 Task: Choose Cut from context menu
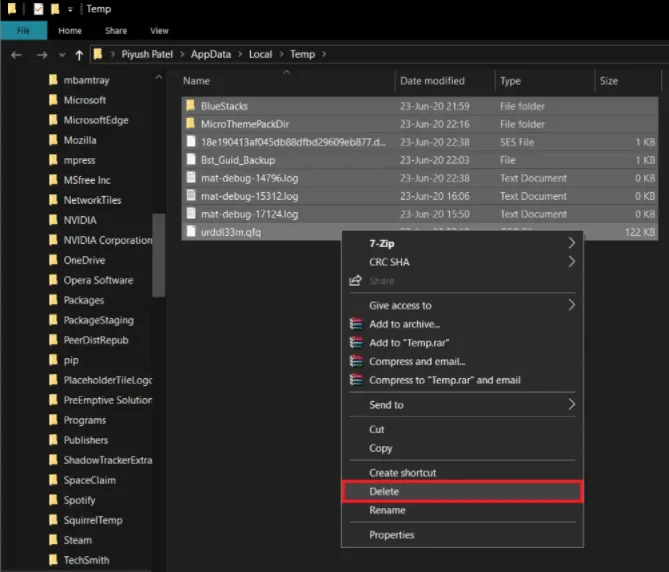click(x=462, y=429)
